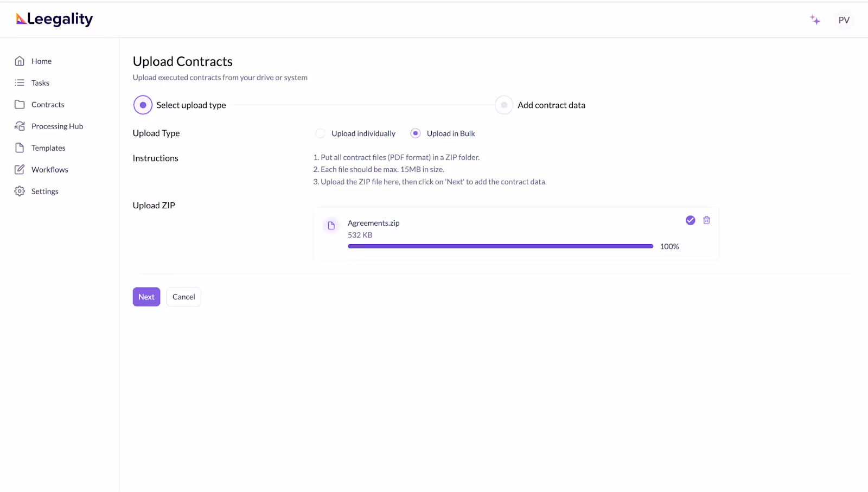Open Settings with the gear icon
This screenshot has height=492, width=868.
20,191
